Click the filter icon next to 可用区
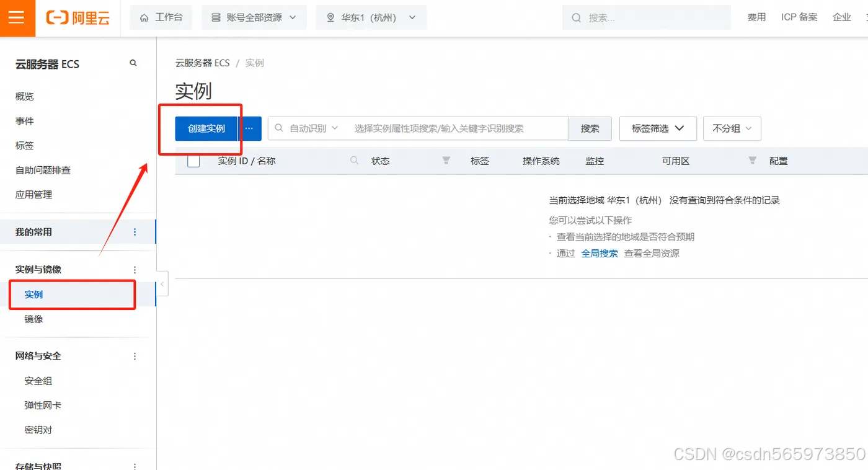The image size is (868, 470). click(752, 161)
